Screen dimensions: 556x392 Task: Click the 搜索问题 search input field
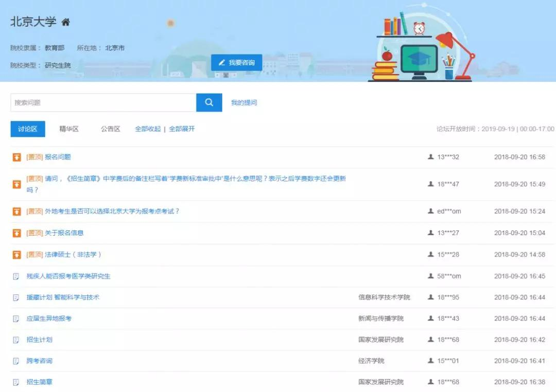[103, 102]
